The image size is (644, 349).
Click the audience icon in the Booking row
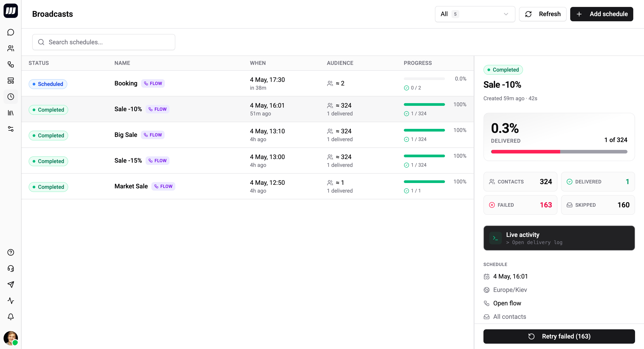pos(330,83)
